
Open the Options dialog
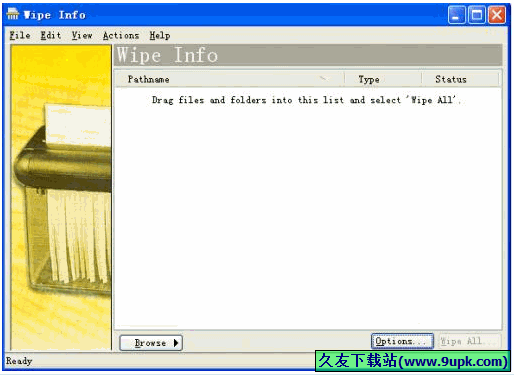pyautogui.click(x=402, y=341)
